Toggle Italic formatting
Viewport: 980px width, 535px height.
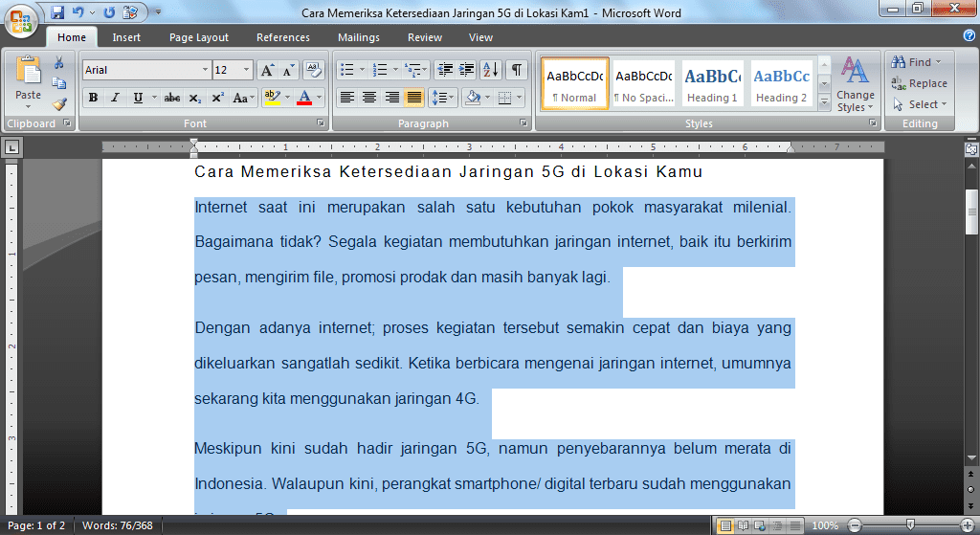point(116,98)
